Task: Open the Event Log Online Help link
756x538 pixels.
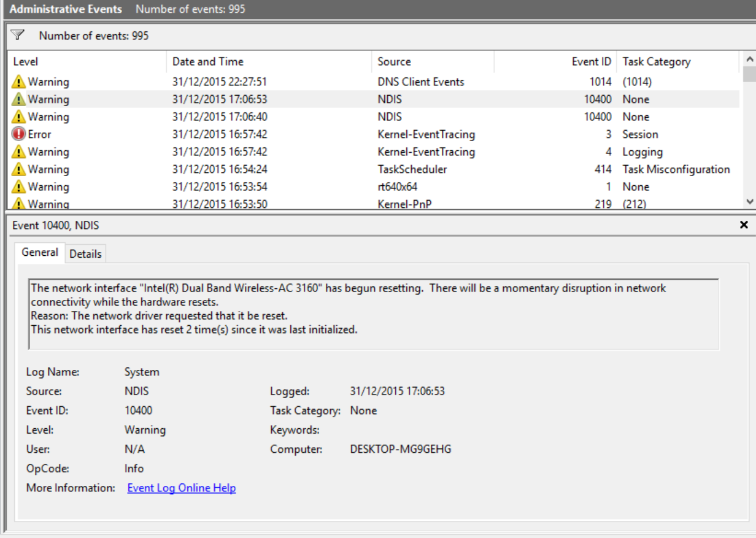Action: coord(182,488)
